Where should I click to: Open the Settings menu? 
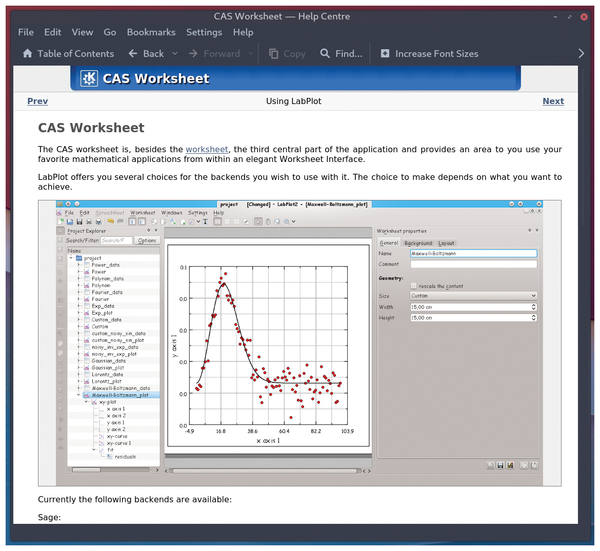[x=204, y=32]
